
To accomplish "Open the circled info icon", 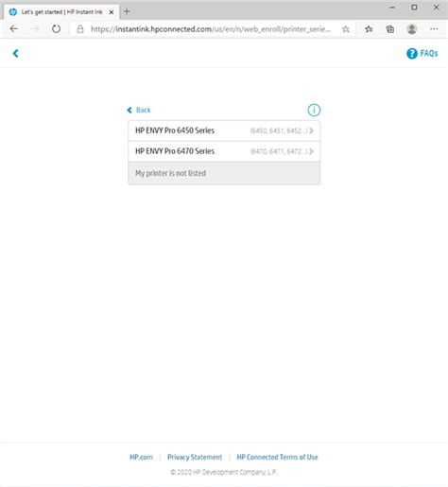I will 314,110.
